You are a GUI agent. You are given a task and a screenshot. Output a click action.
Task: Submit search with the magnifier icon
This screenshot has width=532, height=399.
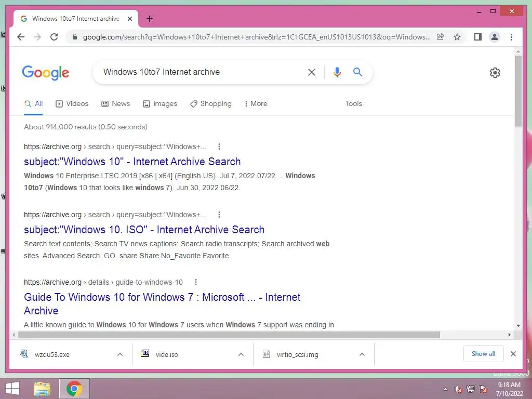(357, 72)
